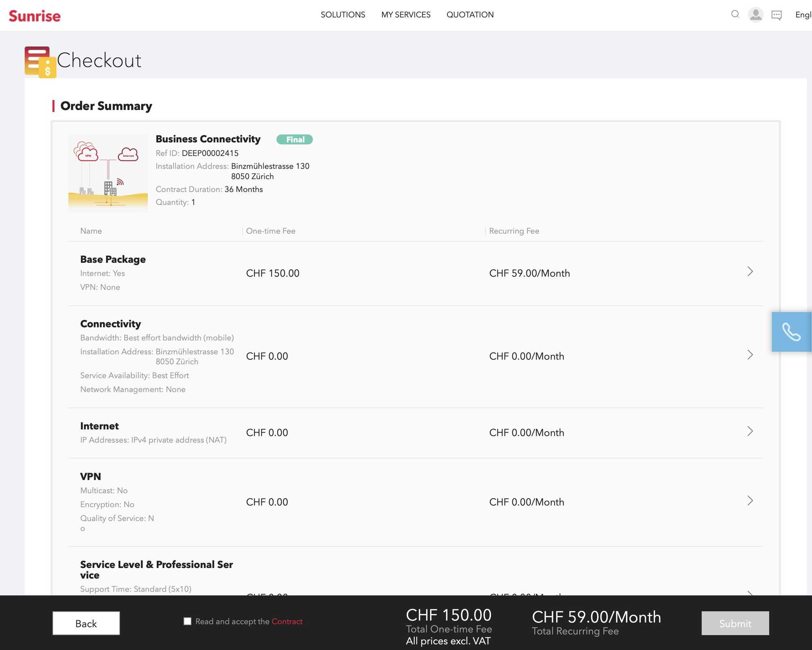Click Ref ID value DEEP00002415
The height and width of the screenshot is (650, 812).
210,153
